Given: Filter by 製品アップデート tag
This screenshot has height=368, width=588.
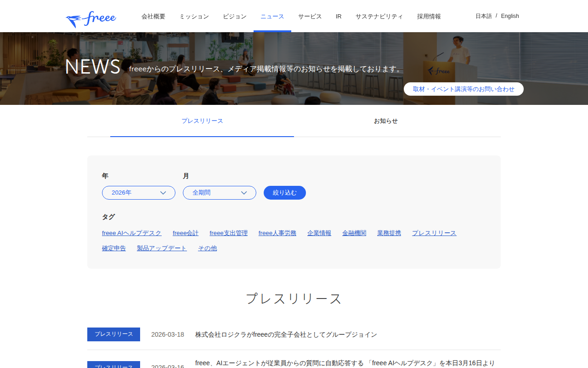Looking at the screenshot, I should [x=162, y=248].
